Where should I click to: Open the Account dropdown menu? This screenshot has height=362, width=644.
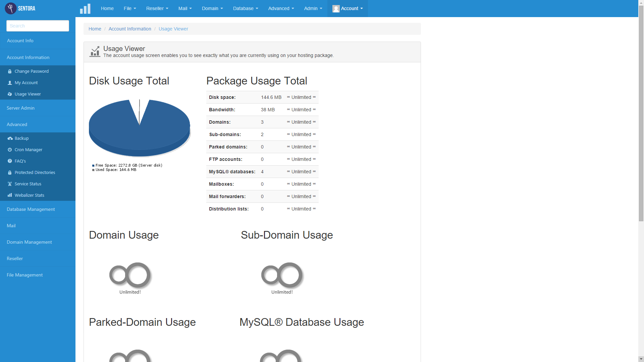tap(347, 8)
